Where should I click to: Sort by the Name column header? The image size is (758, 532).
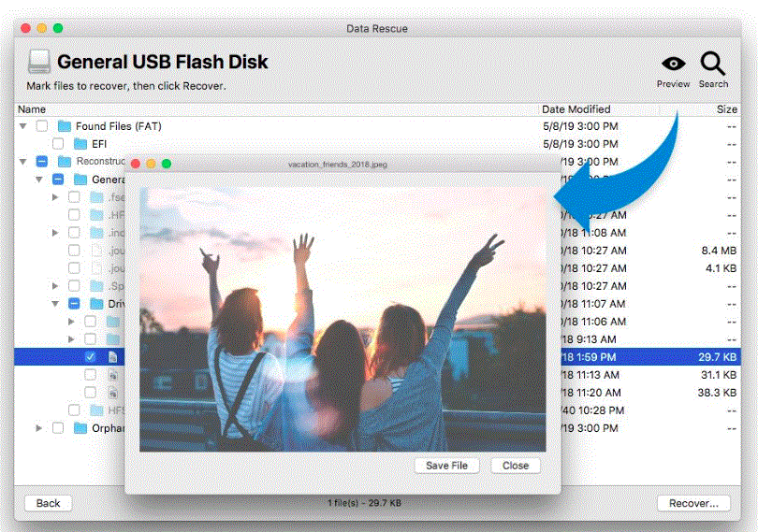[x=32, y=109]
